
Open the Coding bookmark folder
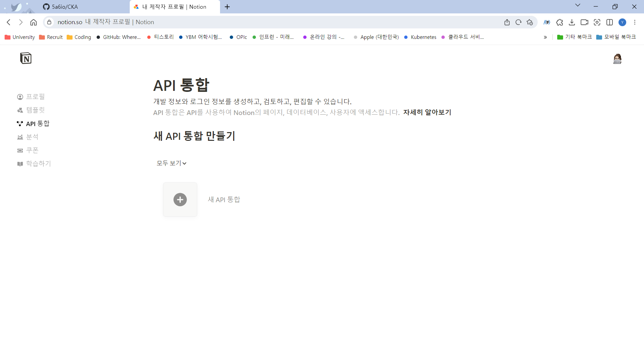[x=79, y=37]
